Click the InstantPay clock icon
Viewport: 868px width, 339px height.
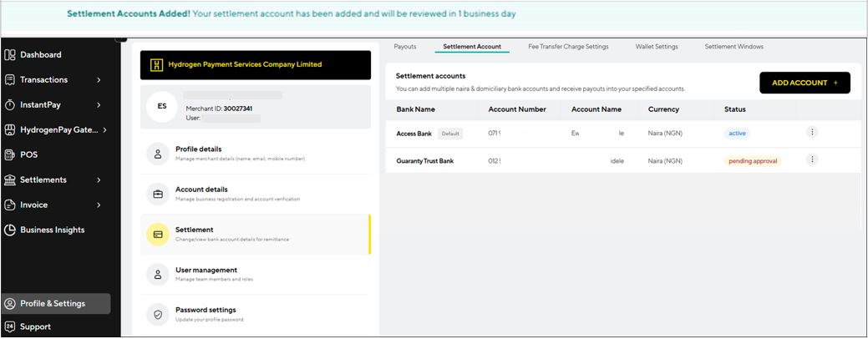(9, 104)
